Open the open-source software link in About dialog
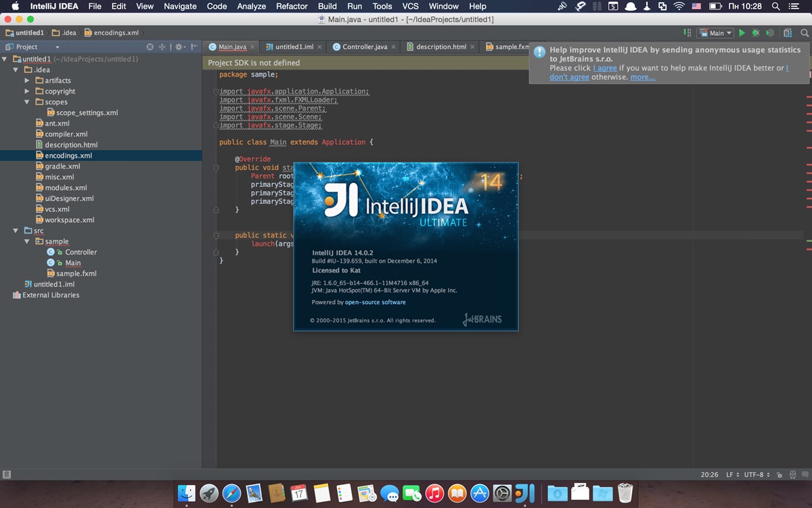 point(376,302)
